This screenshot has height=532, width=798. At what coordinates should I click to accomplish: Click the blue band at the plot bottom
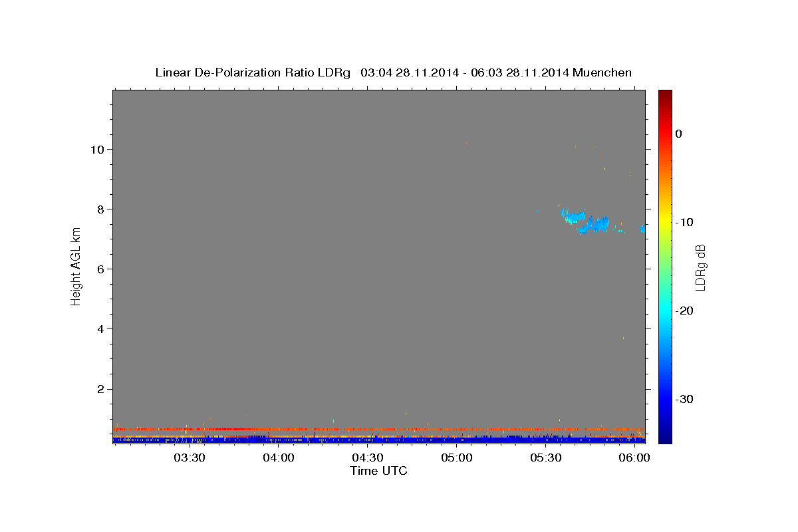tap(378, 440)
